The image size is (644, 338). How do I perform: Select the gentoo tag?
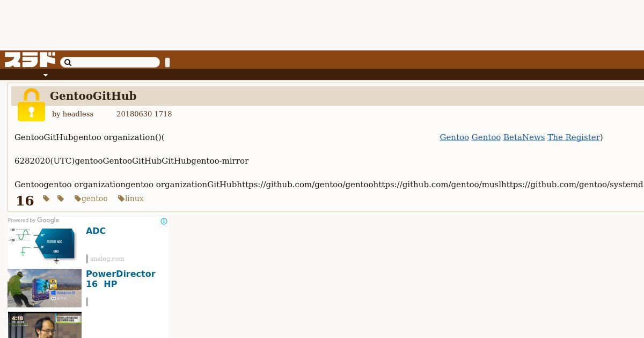click(91, 199)
